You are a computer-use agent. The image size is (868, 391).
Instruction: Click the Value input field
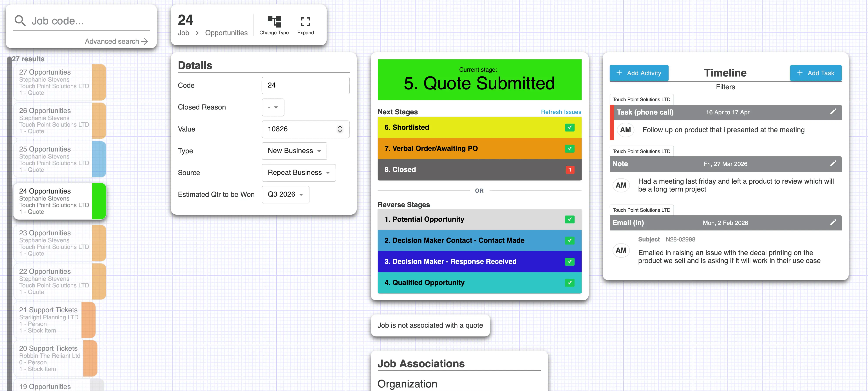[x=305, y=129]
